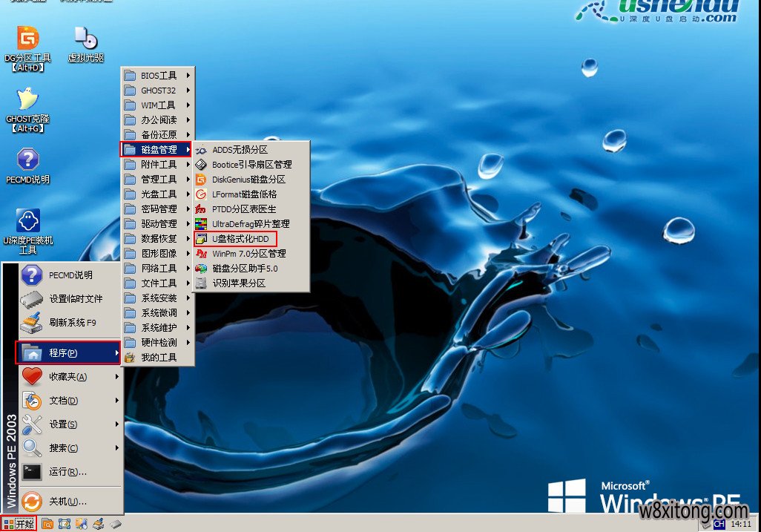761x532 pixels.
Task: Open DiskGenius磁盘分区 tool
Action: point(245,179)
